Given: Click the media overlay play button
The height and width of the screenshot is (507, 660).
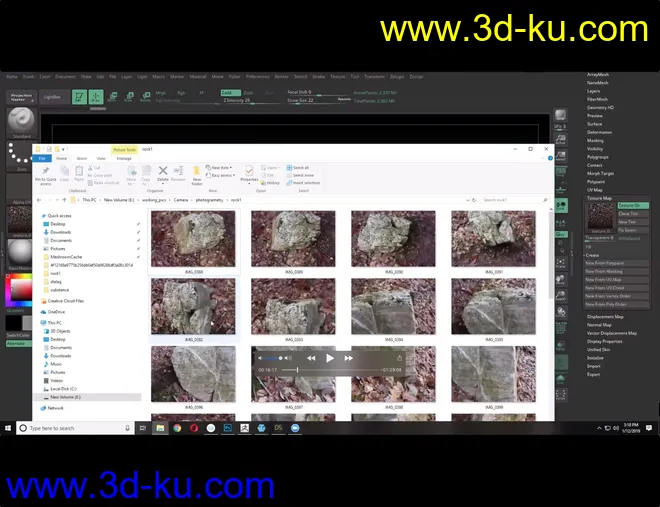Looking at the screenshot, I should (330, 358).
